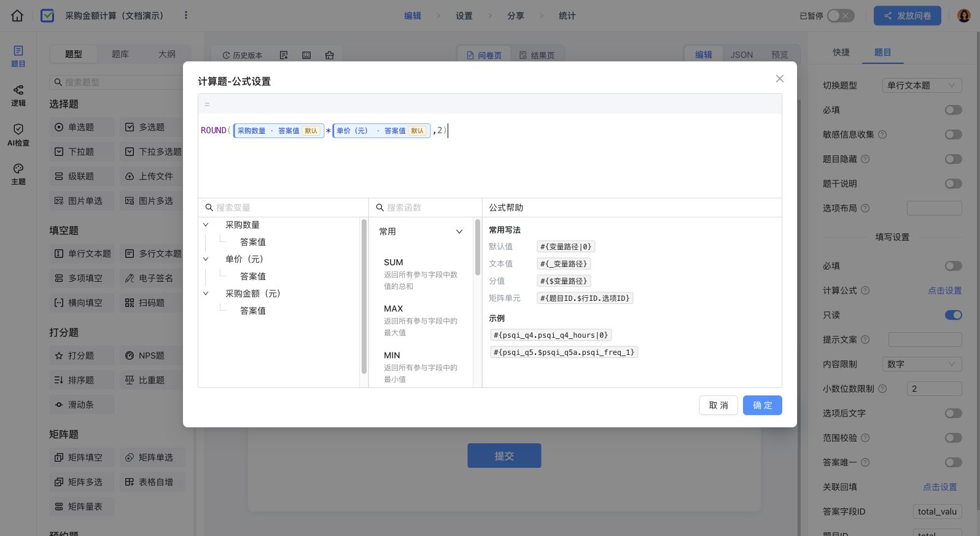Screen dimensions: 980x536
Task: Switch to the 快捷 tab
Action: coord(841,53)
